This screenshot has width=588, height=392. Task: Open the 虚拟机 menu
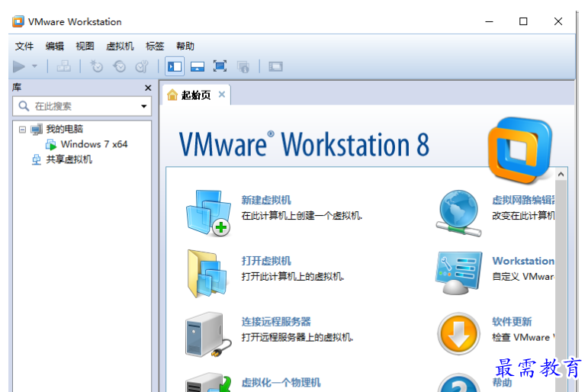(x=120, y=46)
